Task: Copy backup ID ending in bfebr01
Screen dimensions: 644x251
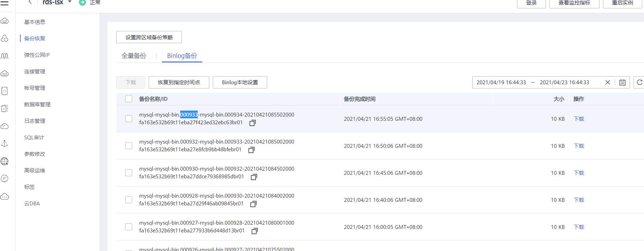Action: (251, 150)
